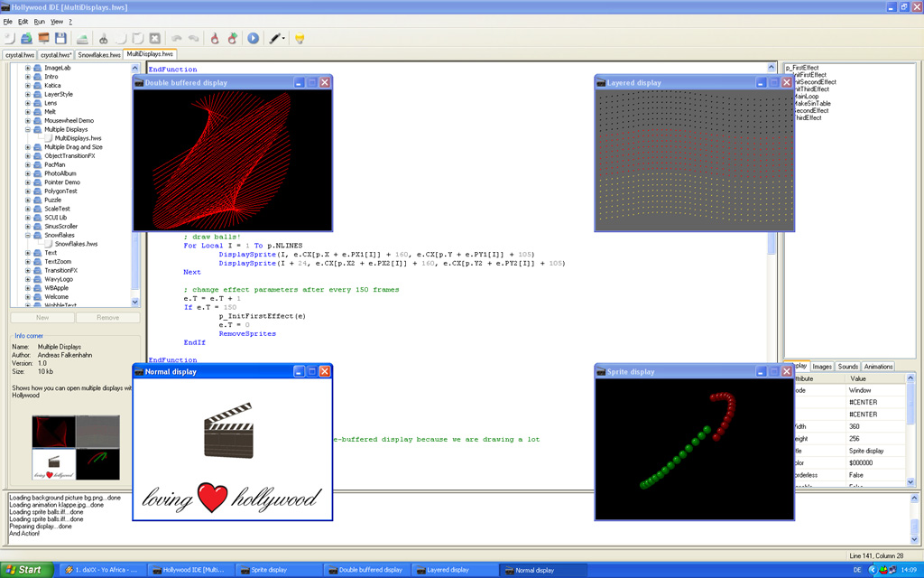Save the script with the floppy disk icon
The image size is (924, 578).
coord(60,38)
